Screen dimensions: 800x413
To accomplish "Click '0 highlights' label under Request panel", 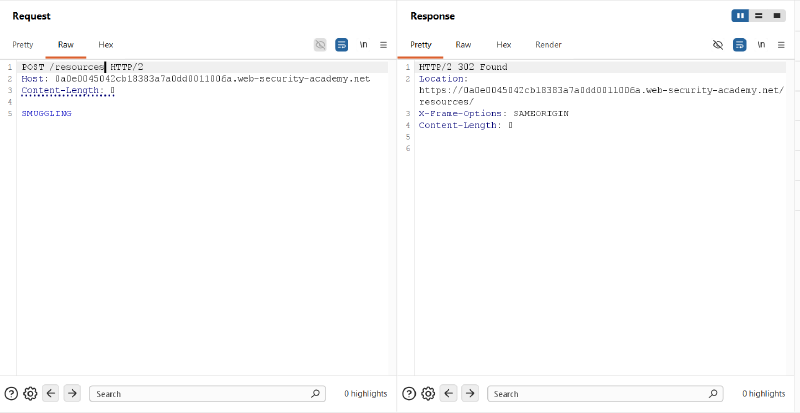I will coord(365,394).
